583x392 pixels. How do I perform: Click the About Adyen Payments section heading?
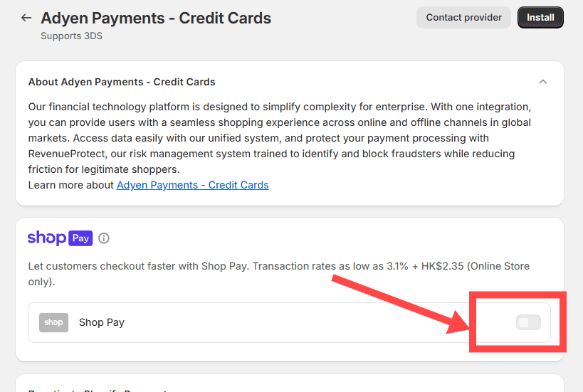122,82
